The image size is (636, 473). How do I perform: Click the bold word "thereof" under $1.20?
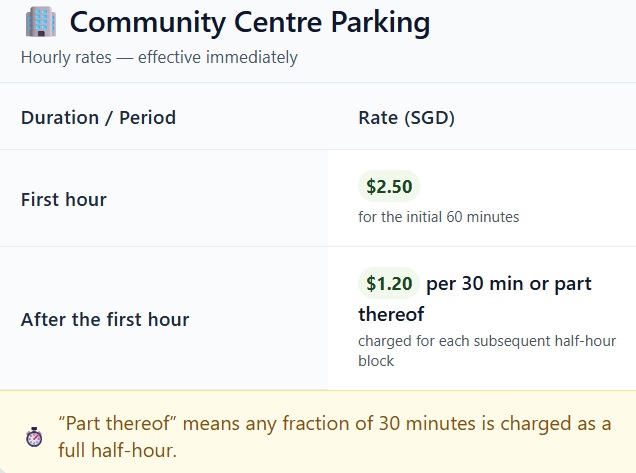391,314
